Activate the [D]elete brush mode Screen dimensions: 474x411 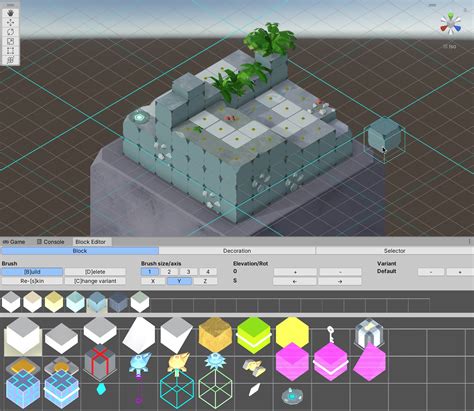(x=95, y=272)
